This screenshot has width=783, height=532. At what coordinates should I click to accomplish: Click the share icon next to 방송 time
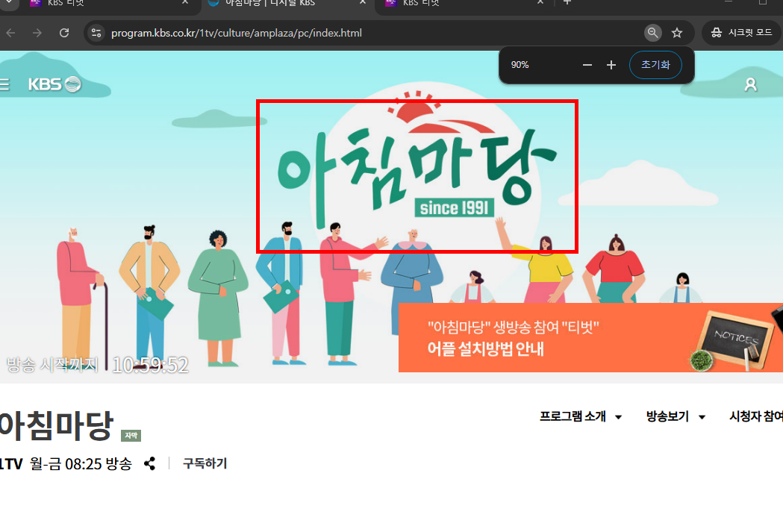click(x=149, y=463)
